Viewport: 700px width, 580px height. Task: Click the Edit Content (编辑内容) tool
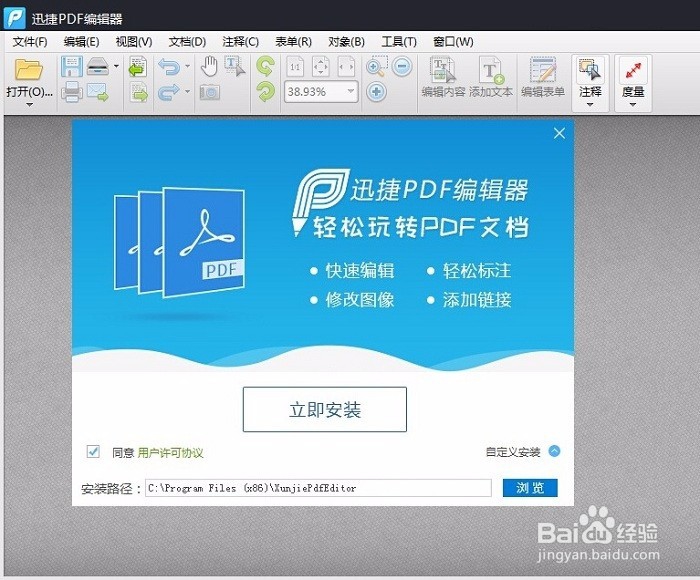click(443, 77)
